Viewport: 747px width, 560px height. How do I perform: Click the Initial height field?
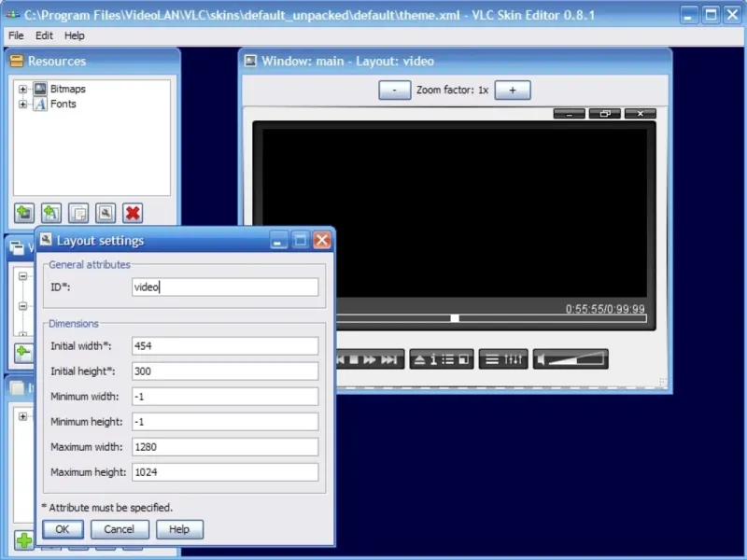[x=225, y=371]
